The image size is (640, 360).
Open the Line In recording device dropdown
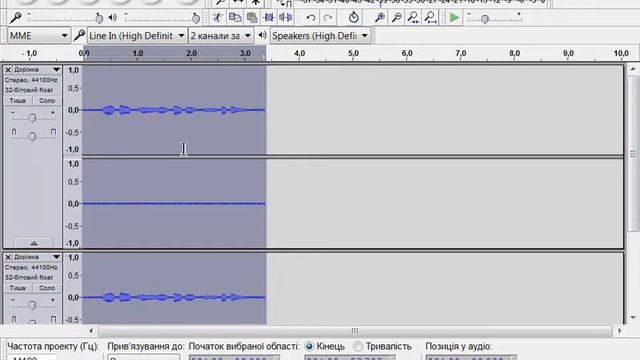click(137, 36)
